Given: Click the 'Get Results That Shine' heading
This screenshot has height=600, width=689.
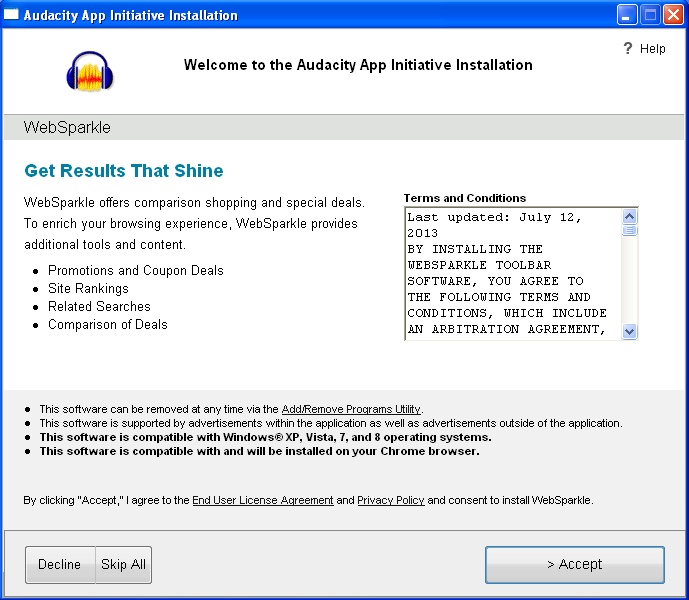Looking at the screenshot, I should (x=124, y=171).
